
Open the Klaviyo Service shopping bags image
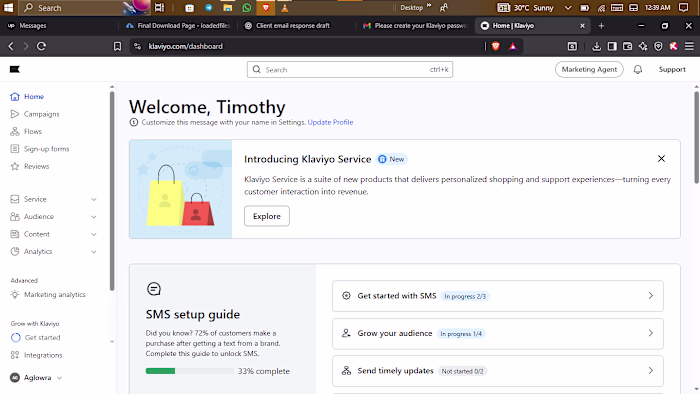180,189
